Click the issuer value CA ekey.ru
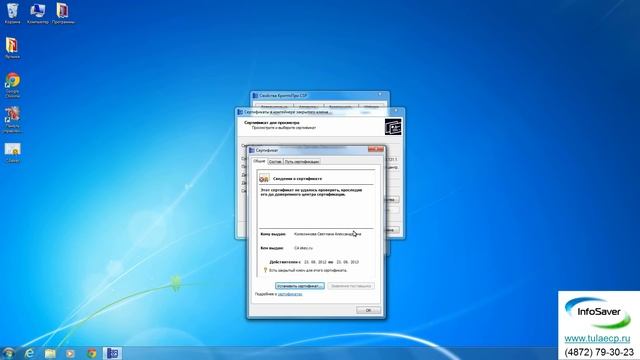640x360 pixels. pyautogui.click(x=303, y=248)
